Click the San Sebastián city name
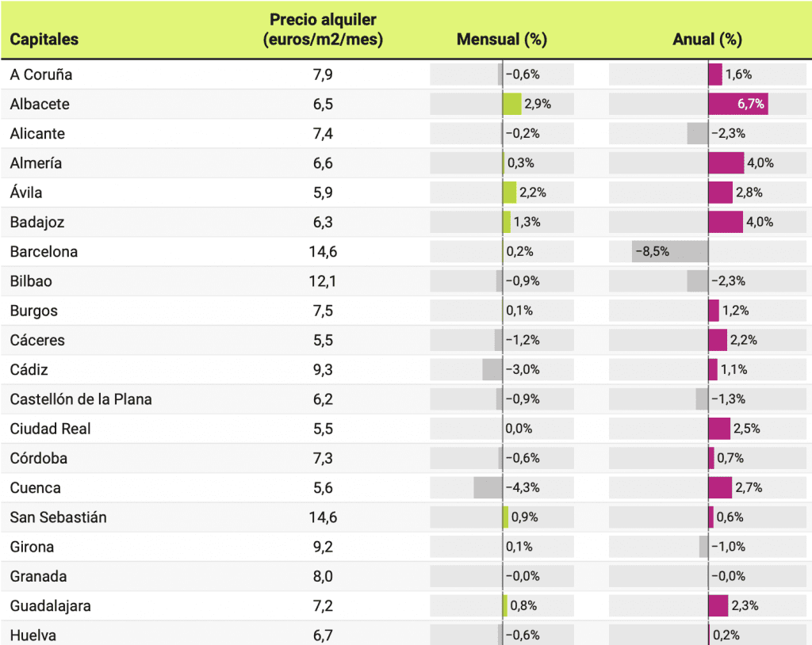 [x=58, y=517]
